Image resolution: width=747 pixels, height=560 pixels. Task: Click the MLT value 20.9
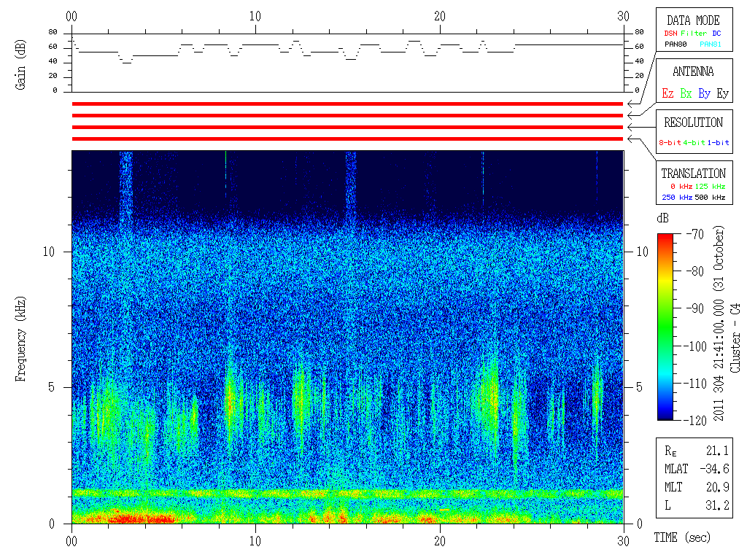click(718, 487)
